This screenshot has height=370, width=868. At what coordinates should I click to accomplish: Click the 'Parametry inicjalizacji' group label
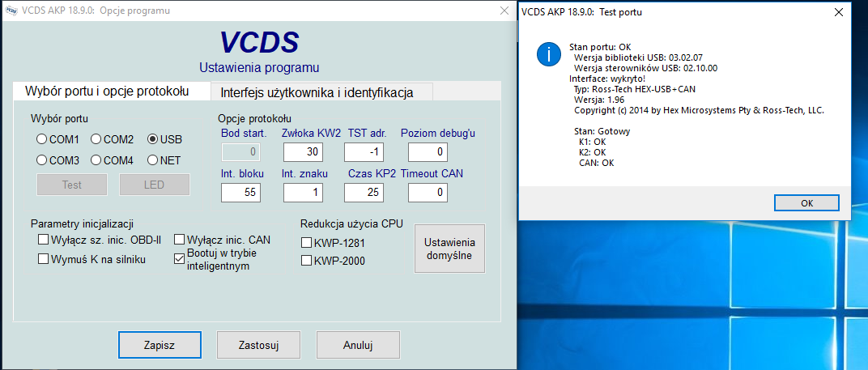click(83, 224)
